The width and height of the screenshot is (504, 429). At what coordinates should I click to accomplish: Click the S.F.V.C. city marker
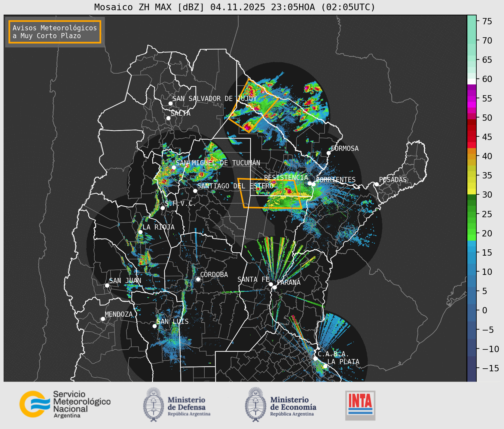click(163, 208)
